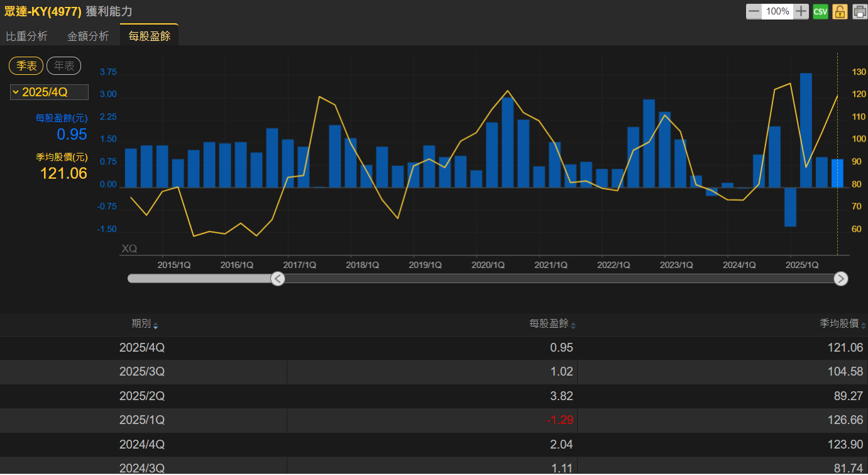Click the 2025/2Q table row

click(x=434, y=396)
